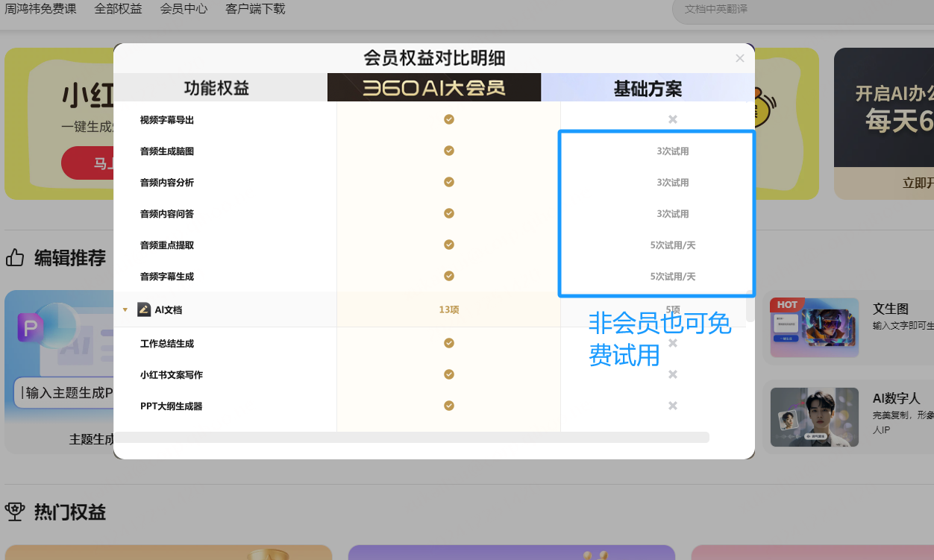
Task: Click 5次试用/天 in 音频重点提取 row
Action: [x=673, y=245]
